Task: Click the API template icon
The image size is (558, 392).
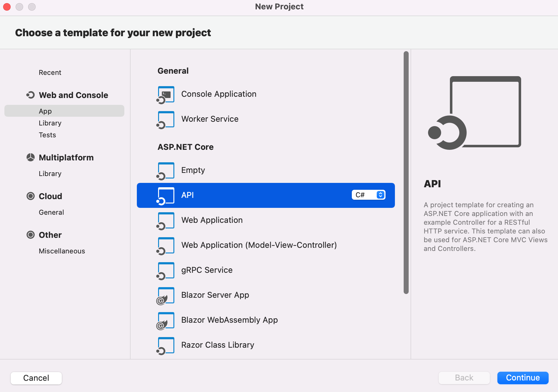Action: [165, 196]
